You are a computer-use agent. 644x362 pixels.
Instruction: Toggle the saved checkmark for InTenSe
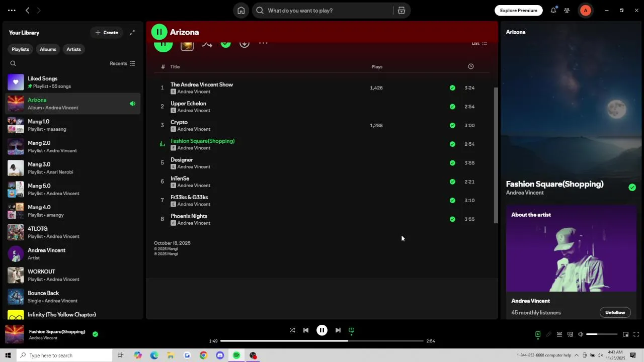(x=452, y=182)
